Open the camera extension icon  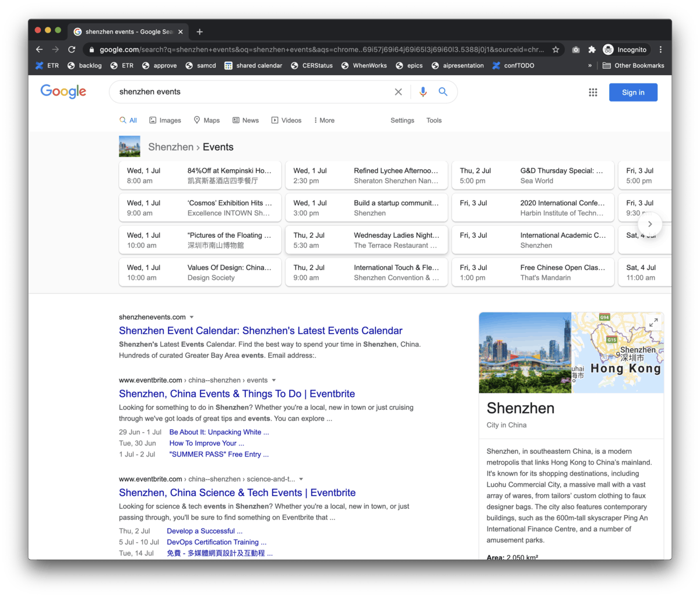[x=576, y=50]
